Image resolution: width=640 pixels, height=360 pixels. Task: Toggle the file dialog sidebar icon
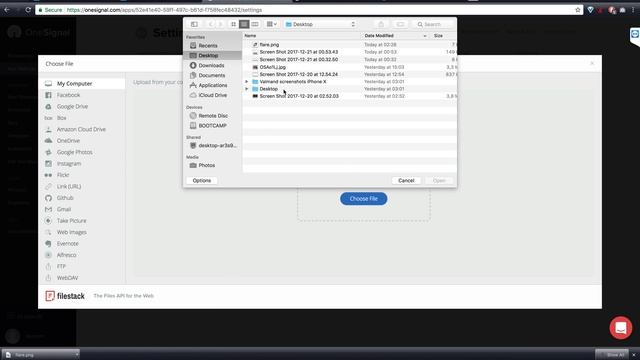click(x=194, y=24)
